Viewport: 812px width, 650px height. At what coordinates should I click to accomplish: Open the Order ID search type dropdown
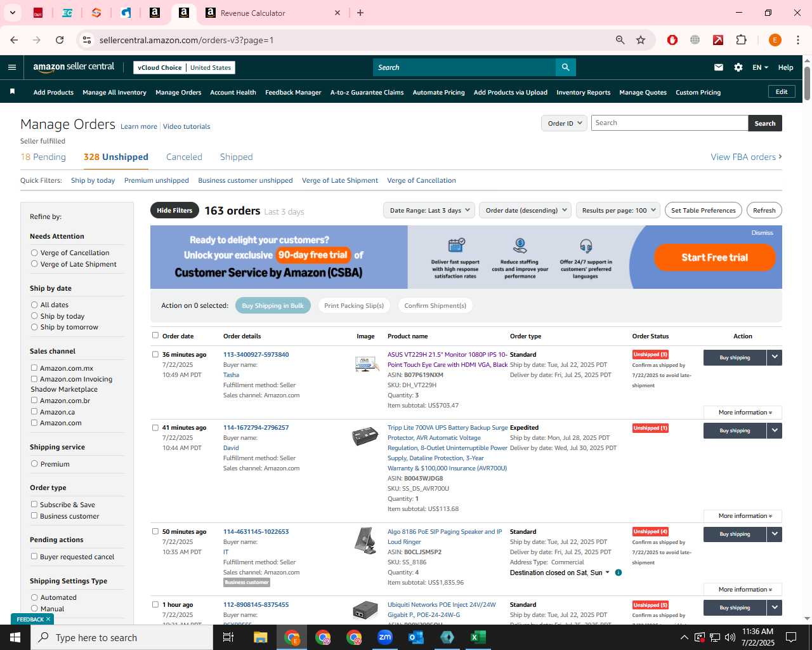pos(564,123)
